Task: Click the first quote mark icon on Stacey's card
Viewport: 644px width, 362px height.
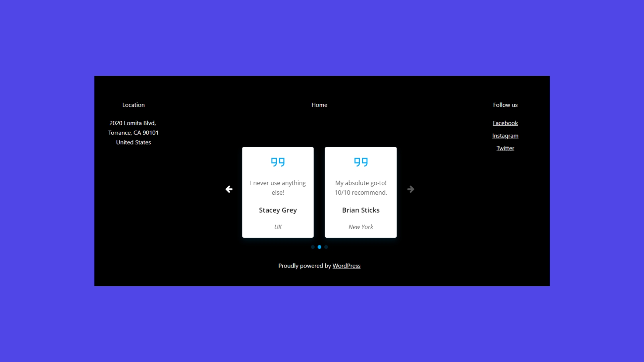Action: click(274, 161)
